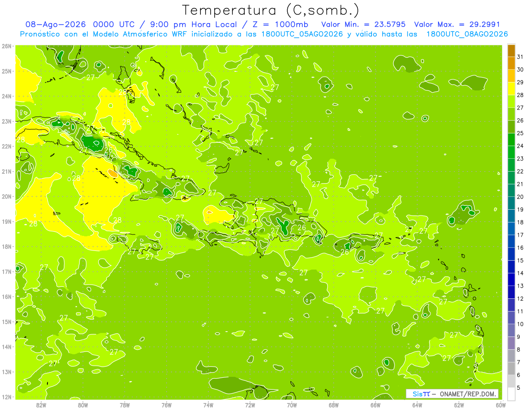
Task: Click the 70W longitude label
Action: (292, 404)
